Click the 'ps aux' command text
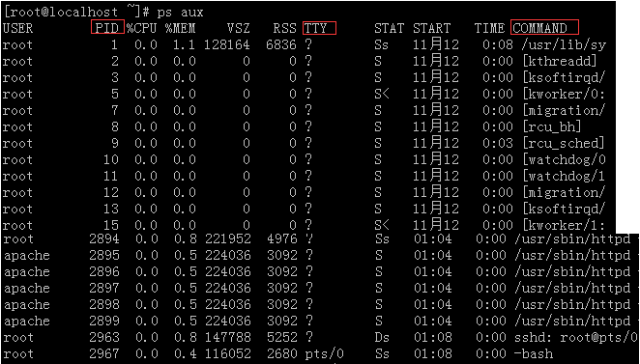This screenshot has width=640, height=364. pos(180,13)
